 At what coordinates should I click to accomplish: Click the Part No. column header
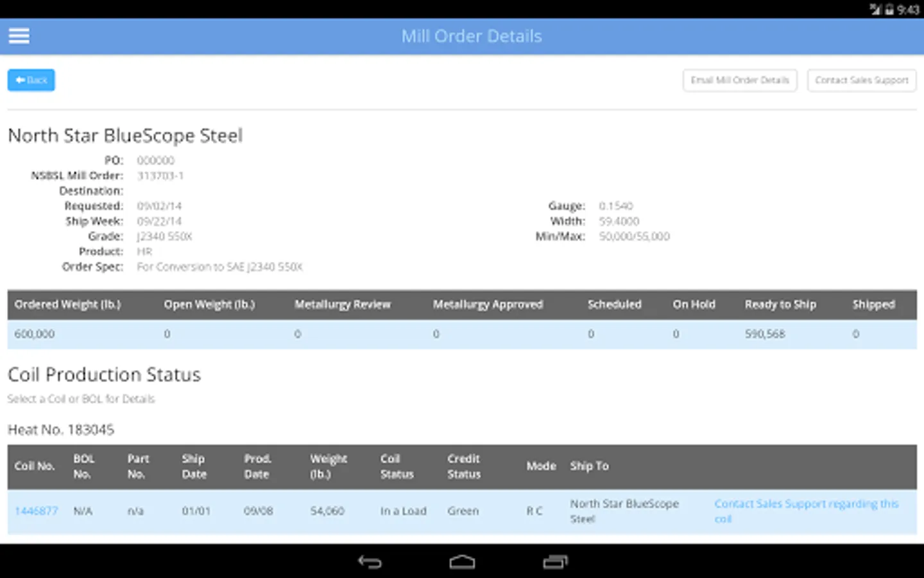click(x=138, y=466)
